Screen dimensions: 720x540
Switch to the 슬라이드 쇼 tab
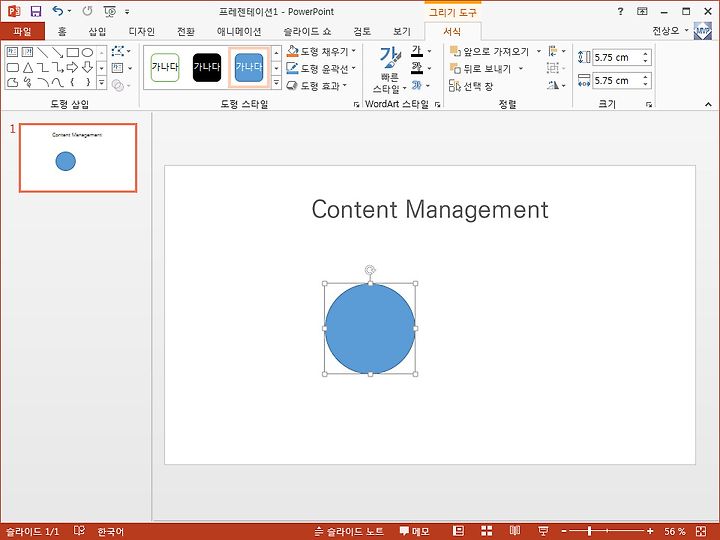[x=307, y=31]
